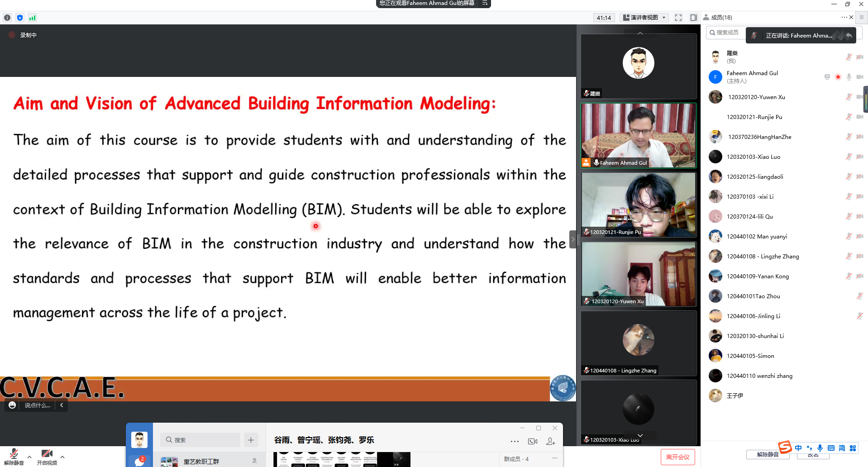The height and width of the screenshot is (467, 868).
Task: Click the Sogou S logo icon
Action: click(x=785, y=447)
